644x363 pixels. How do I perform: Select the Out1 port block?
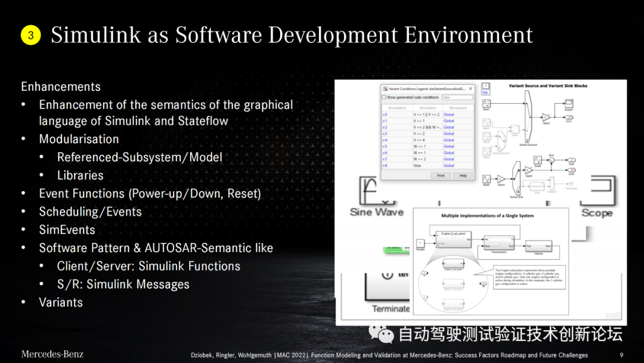569,118
